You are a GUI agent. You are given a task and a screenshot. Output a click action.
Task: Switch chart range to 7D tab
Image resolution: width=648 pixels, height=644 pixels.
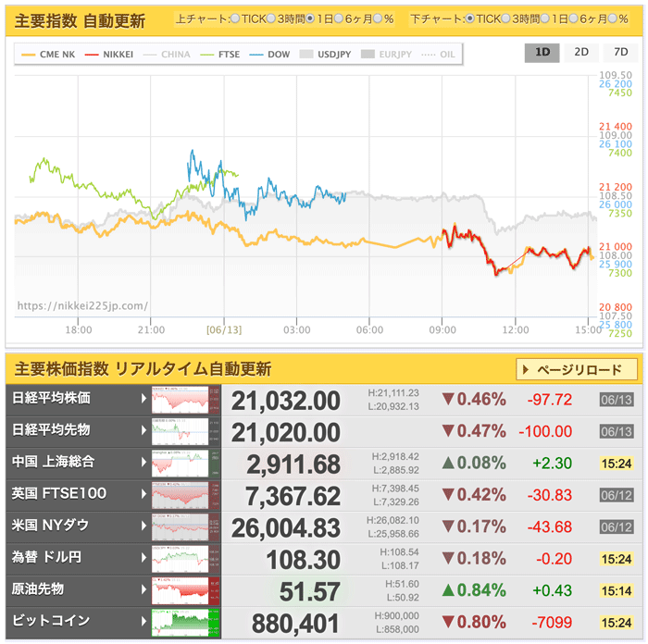coord(619,52)
